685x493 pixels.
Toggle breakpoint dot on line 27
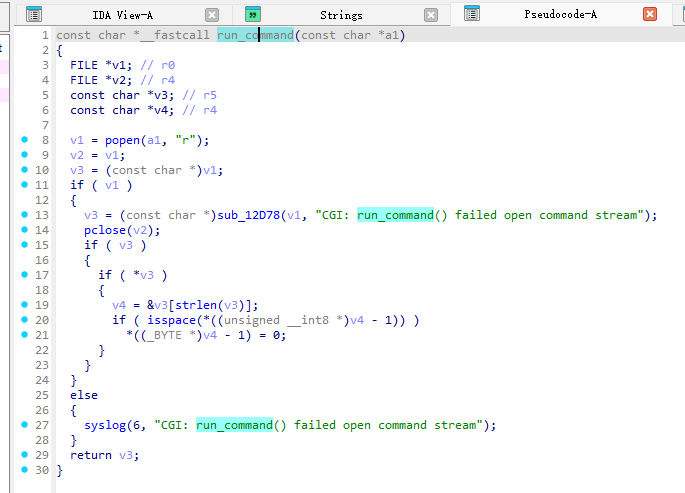pos(24,425)
